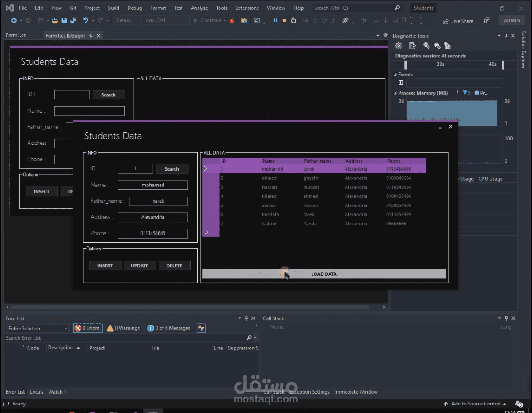The image size is (532, 413).
Task: Open the Entire Solution scope dropdown
Action: pos(38,328)
